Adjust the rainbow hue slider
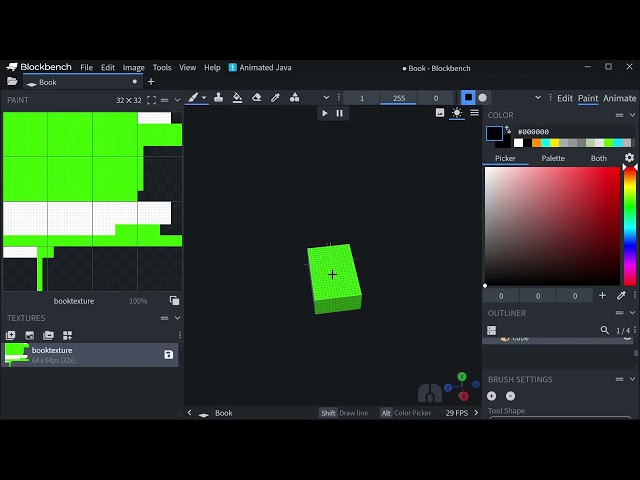640x480 pixels. pos(630,226)
